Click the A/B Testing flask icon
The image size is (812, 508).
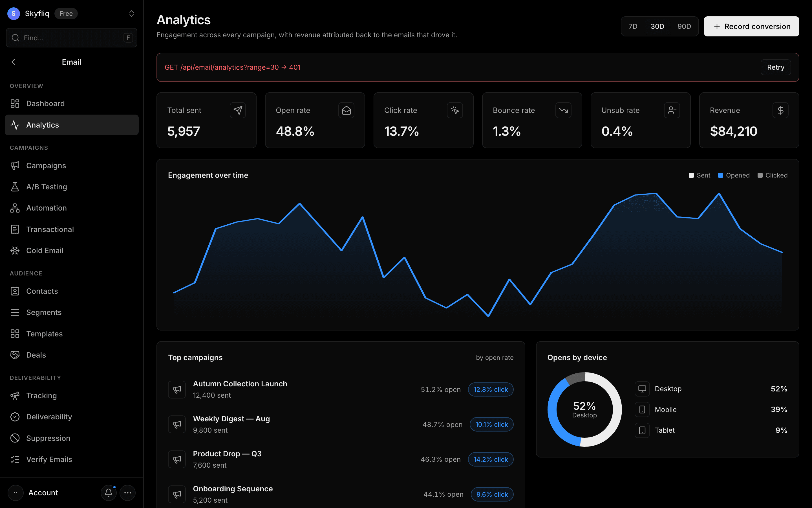tap(15, 187)
